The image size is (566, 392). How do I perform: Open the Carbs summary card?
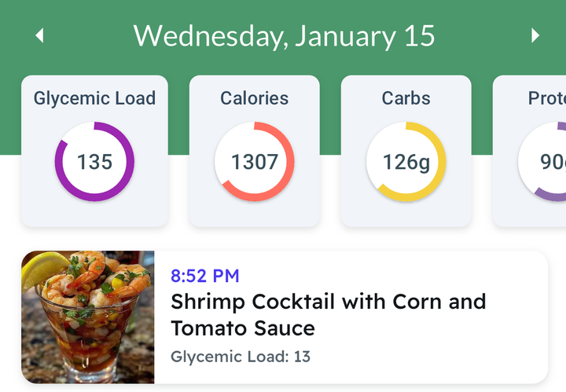pyautogui.click(x=406, y=151)
